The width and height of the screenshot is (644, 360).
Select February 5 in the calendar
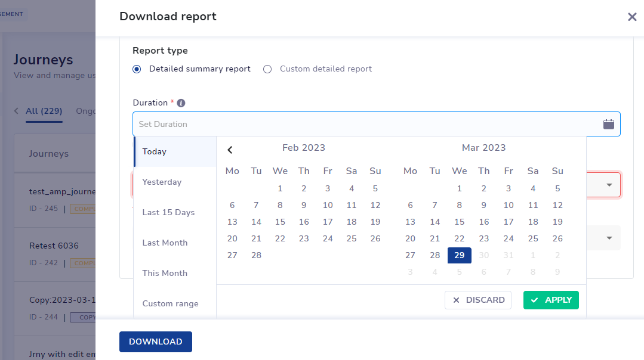(x=375, y=188)
